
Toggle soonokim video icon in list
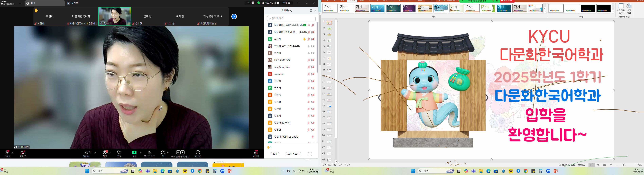click(313, 74)
